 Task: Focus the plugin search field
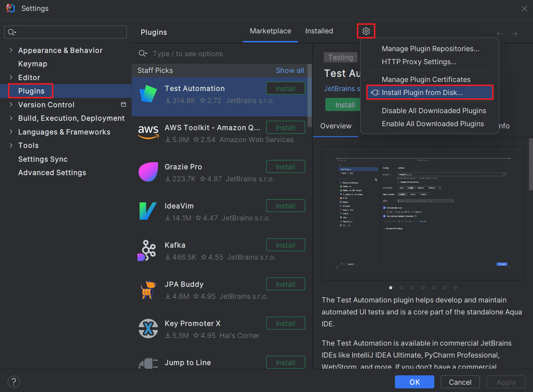(221, 54)
